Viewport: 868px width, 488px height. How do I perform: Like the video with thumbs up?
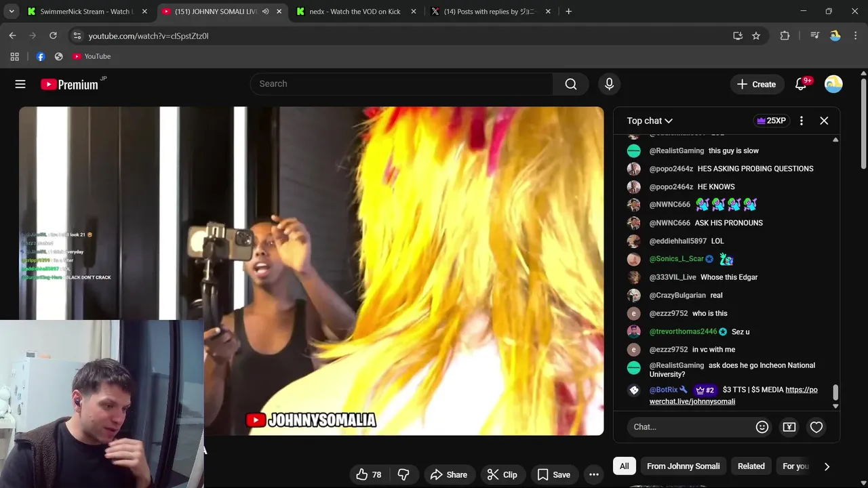click(369, 475)
